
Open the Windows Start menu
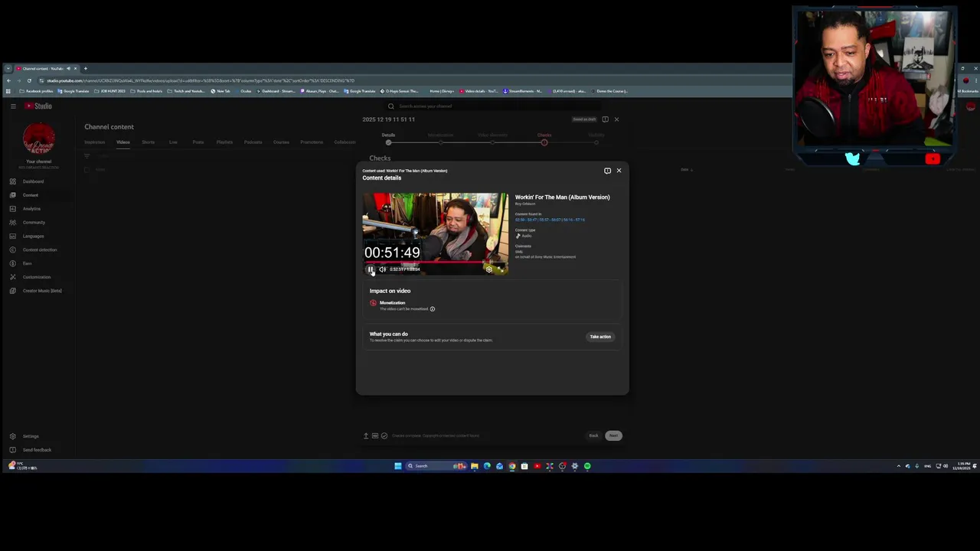[398, 466]
